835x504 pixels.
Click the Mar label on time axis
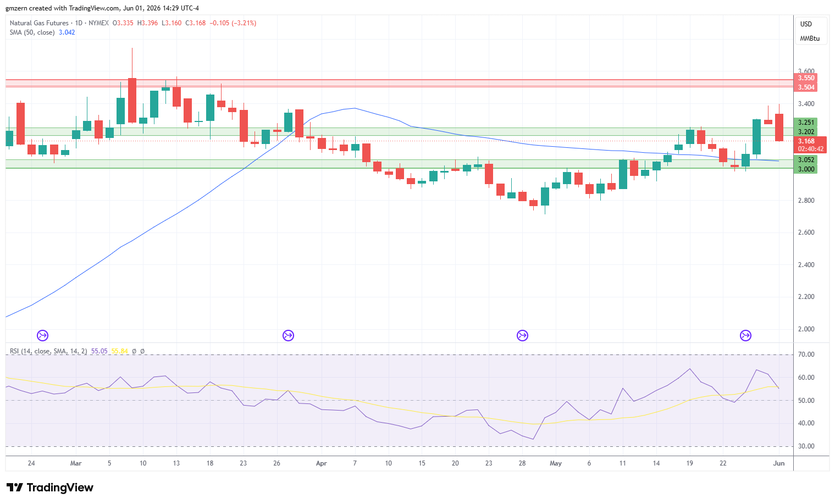coord(76,463)
